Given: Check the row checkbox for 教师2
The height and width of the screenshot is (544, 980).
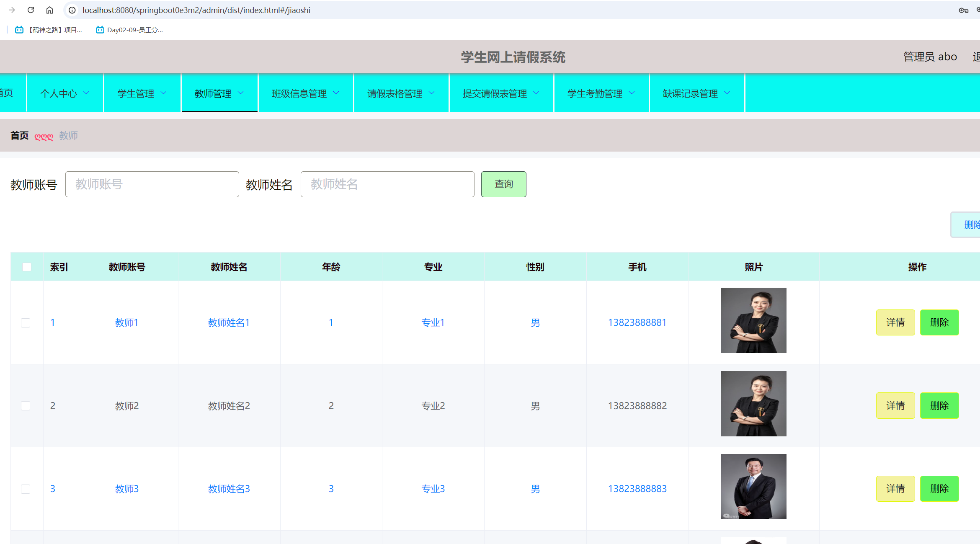Looking at the screenshot, I should pyautogui.click(x=26, y=405).
